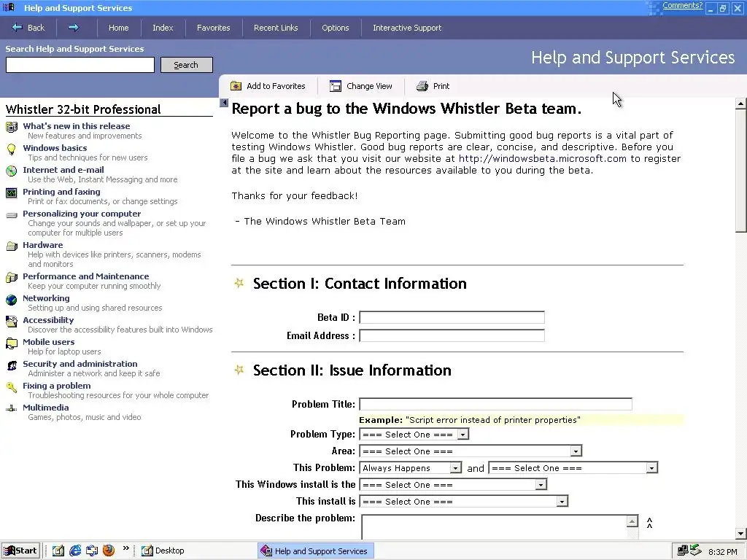Open What's new in this release link
Image resolution: width=747 pixels, height=560 pixels.
[76, 126]
